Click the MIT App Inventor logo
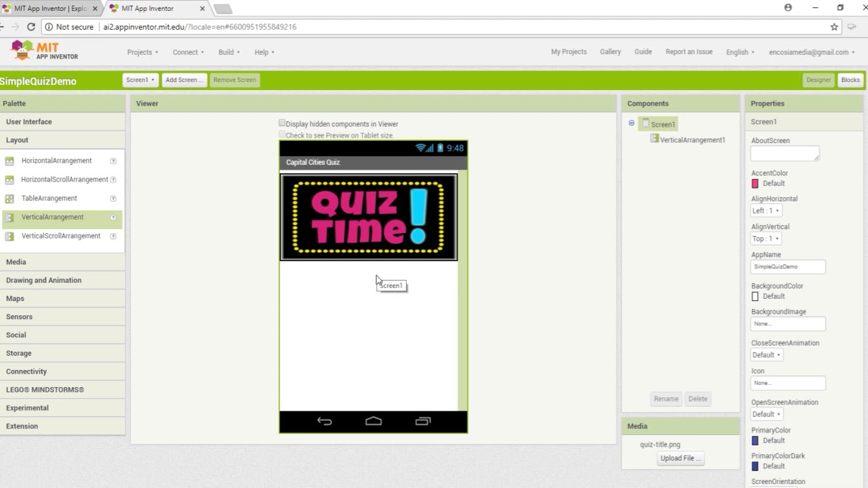The width and height of the screenshot is (868, 488). pyautogui.click(x=45, y=51)
